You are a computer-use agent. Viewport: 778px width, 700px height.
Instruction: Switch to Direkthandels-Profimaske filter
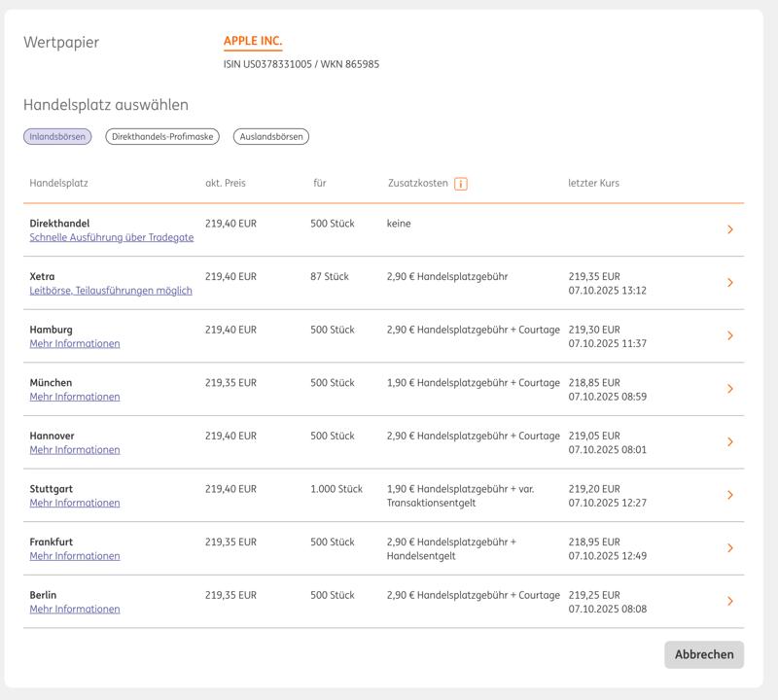[162, 137]
